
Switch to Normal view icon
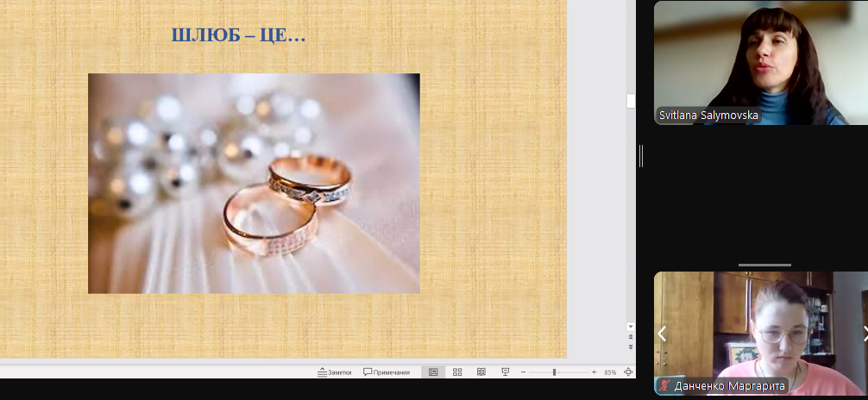coord(433,372)
